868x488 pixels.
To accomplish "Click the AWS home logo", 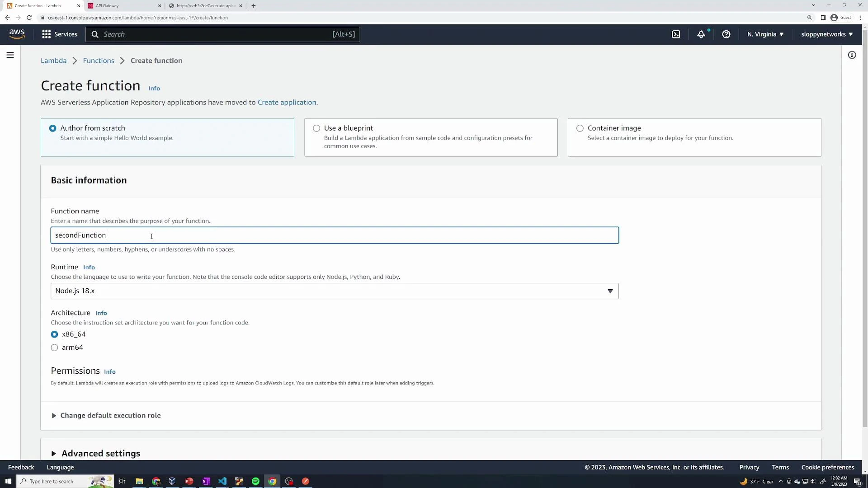I will [17, 34].
